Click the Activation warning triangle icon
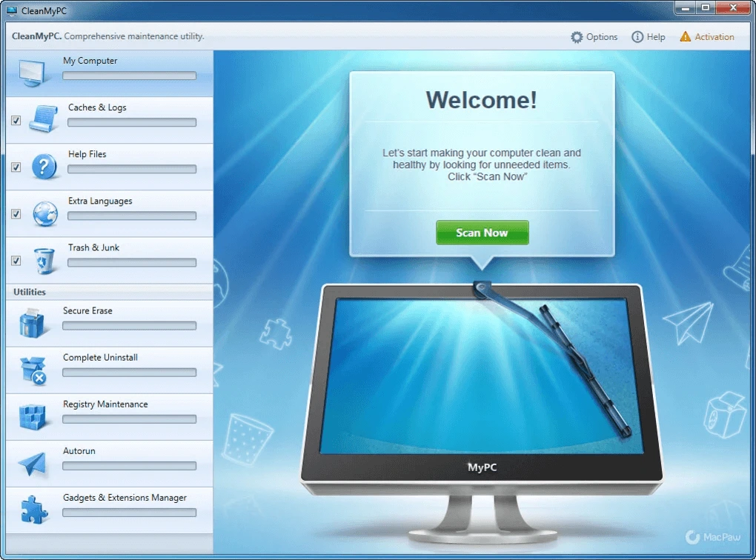This screenshot has width=756, height=560. click(687, 36)
